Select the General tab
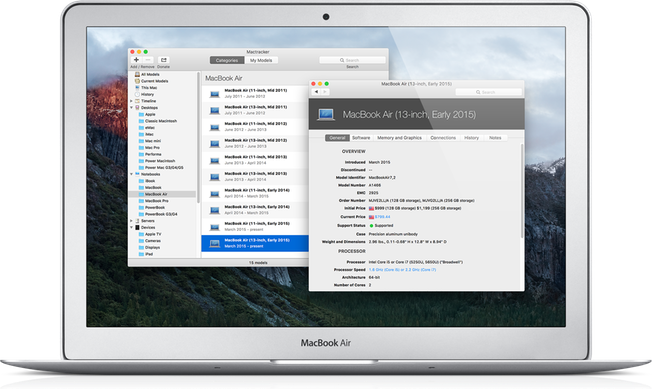The image size is (652, 389). coord(337,138)
